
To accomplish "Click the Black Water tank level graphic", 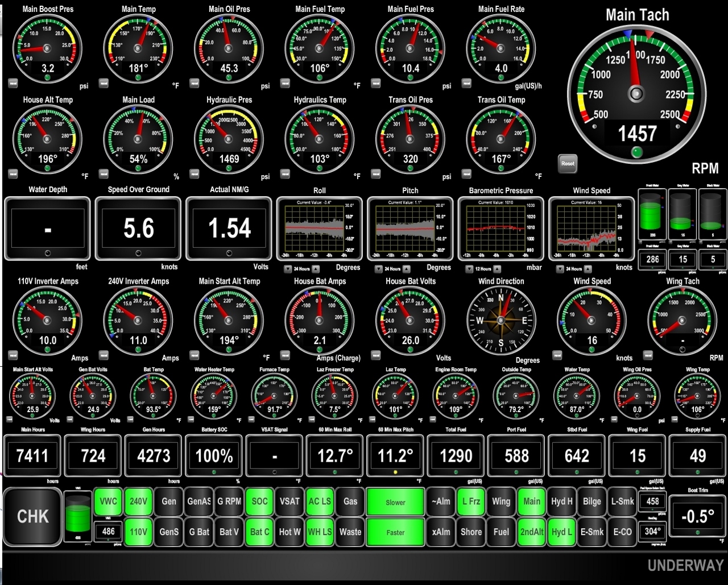I will tap(713, 215).
